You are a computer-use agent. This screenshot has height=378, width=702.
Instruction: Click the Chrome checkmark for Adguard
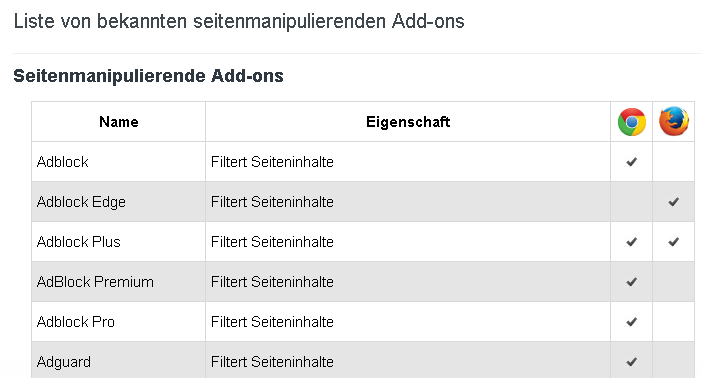[x=631, y=361]
